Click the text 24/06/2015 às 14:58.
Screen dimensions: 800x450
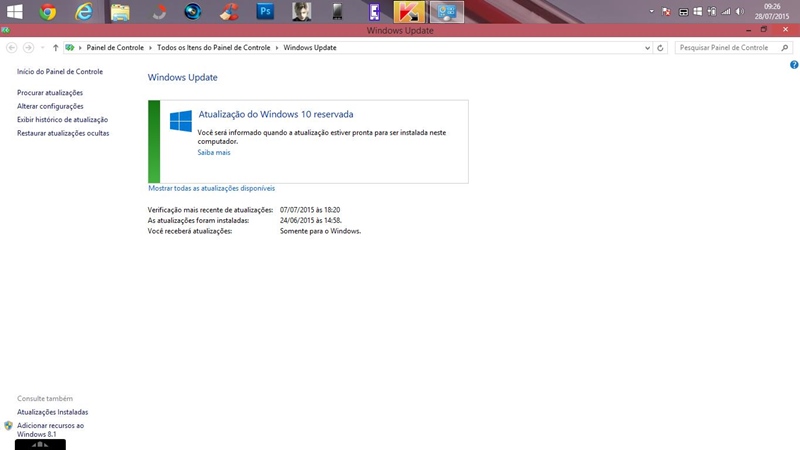pyautogui.click(x=311, y=220)
